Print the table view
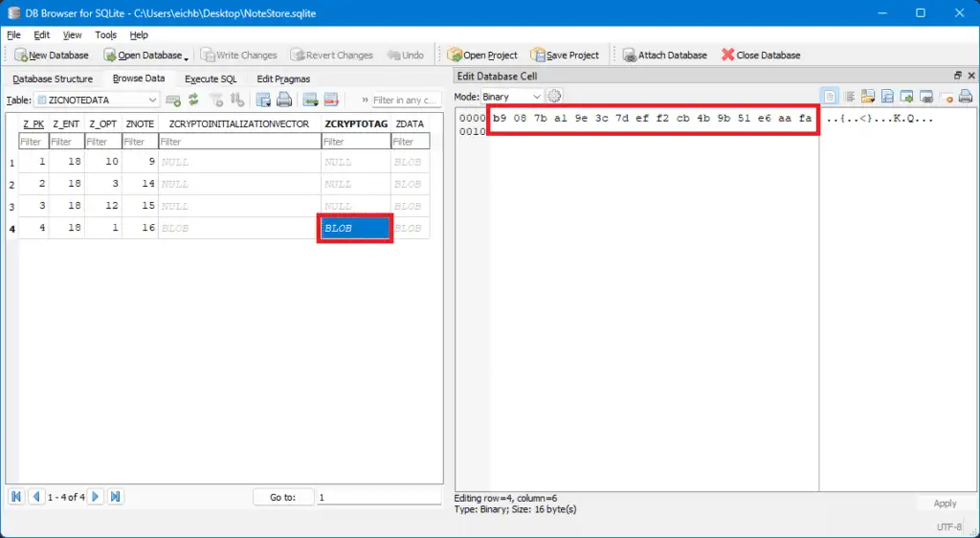 tap(284, 100)
